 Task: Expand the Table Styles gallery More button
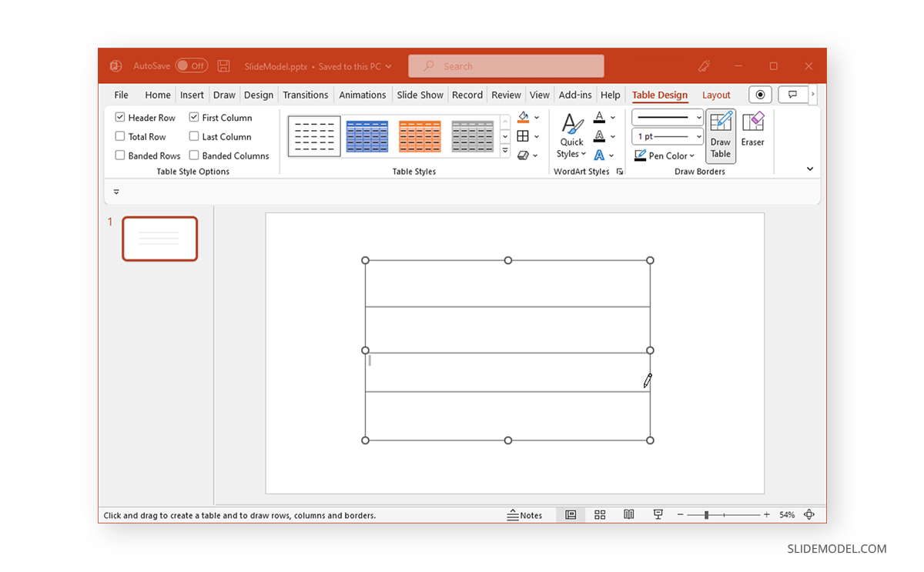pos(505,151)
